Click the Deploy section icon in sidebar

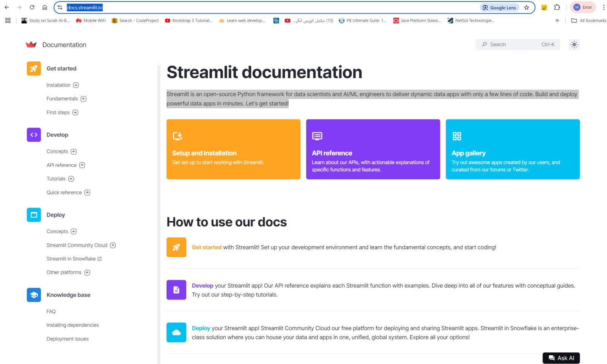point(34,215)
